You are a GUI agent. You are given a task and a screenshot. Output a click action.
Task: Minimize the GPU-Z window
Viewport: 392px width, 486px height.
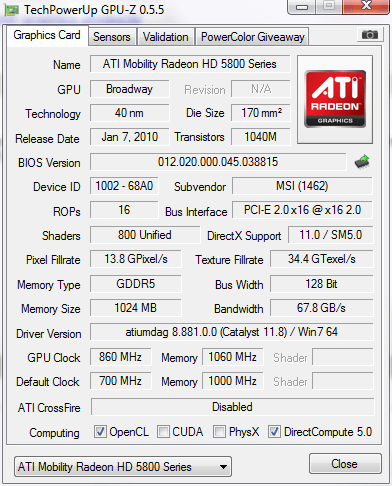click(302, 7)
